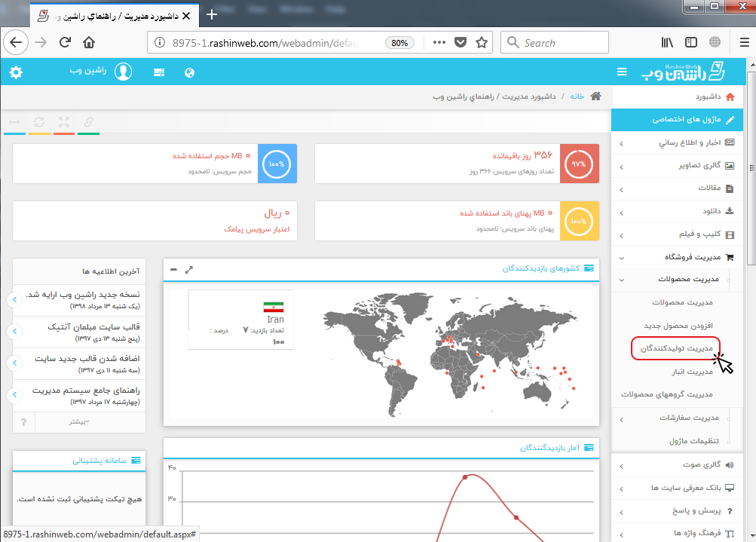The height and width of the screenshot is (542, 756).
Task: Open notice اضافه شدن قالب جدید سایت
Action: tap(87, 358)
